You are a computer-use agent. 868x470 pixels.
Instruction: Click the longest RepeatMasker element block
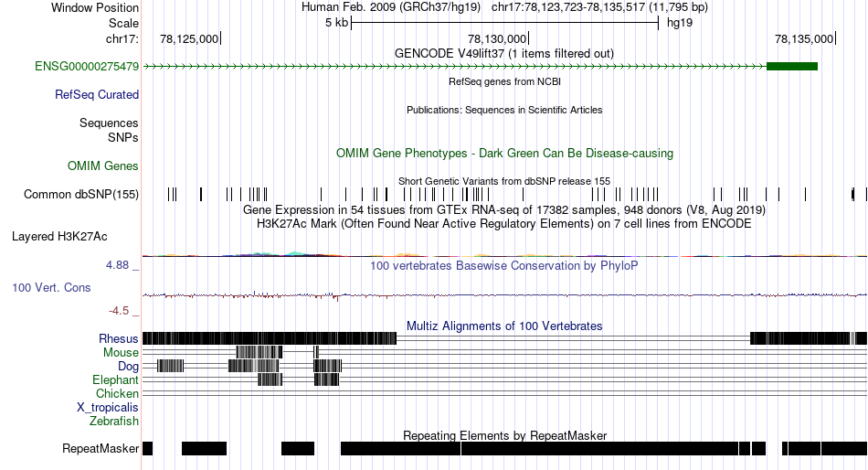pos(599,448)
